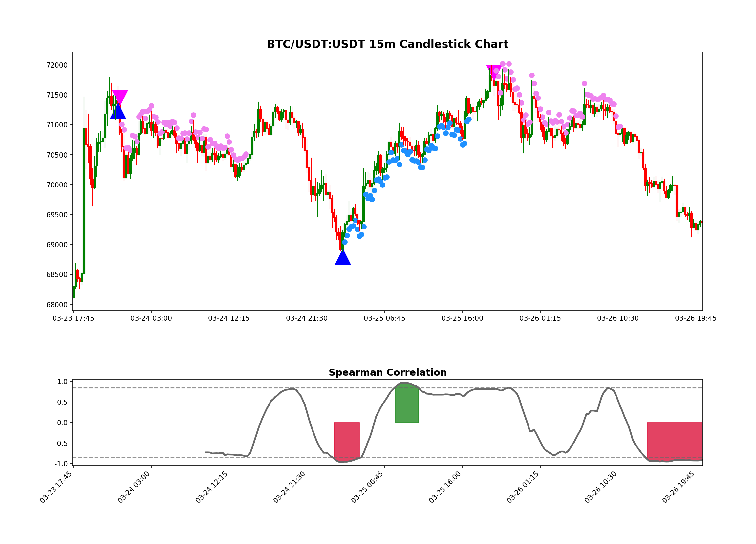This screenshot has height=544, width=756.
Task: Click the Spearman Correlation subplot title
Action: tap(387, 373)
